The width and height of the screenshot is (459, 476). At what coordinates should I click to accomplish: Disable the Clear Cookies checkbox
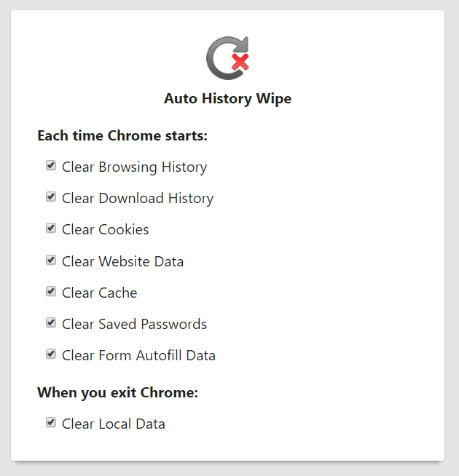(51, 228)
